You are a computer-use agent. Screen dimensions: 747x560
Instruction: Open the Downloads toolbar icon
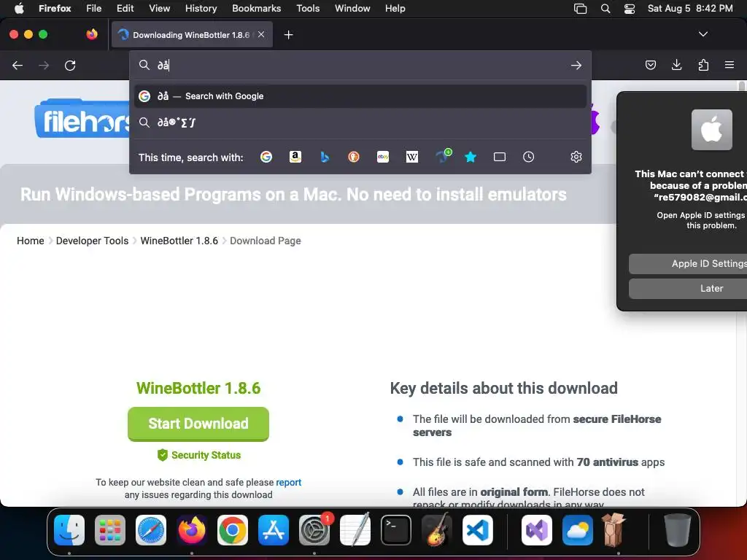point(676,65)
